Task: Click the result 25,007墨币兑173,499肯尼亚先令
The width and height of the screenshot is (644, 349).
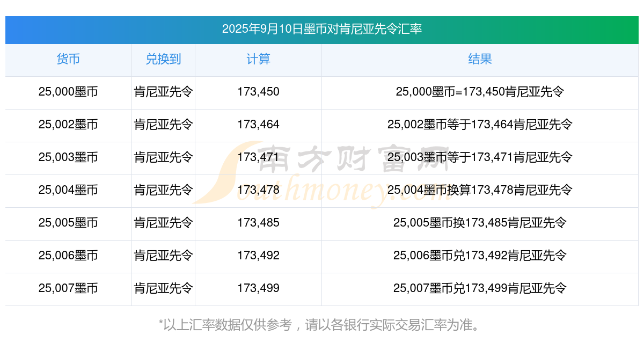Action: pos(480,288)
